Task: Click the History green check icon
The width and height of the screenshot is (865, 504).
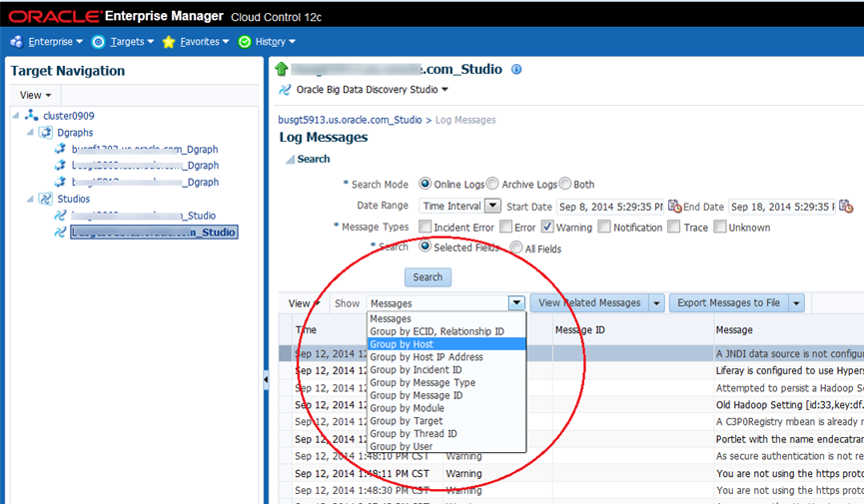Action: coord(245,42)
